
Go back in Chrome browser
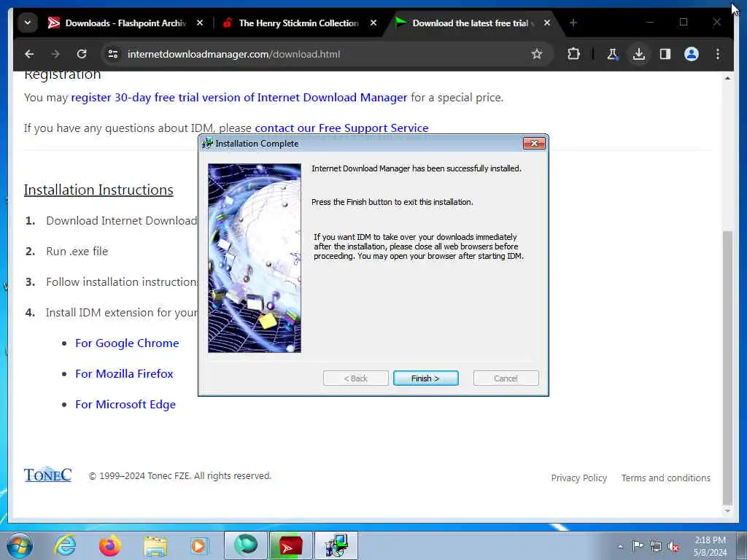(29, 54)
